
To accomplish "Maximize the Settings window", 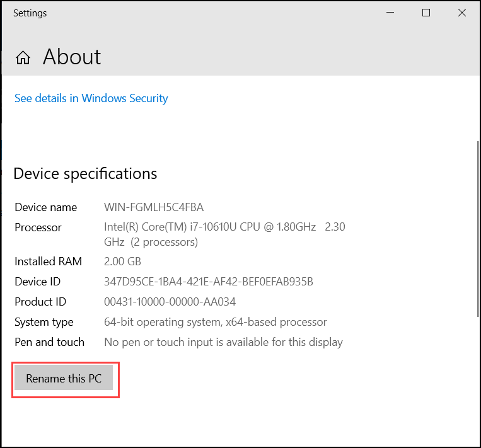I will click(x=426, y=13).
